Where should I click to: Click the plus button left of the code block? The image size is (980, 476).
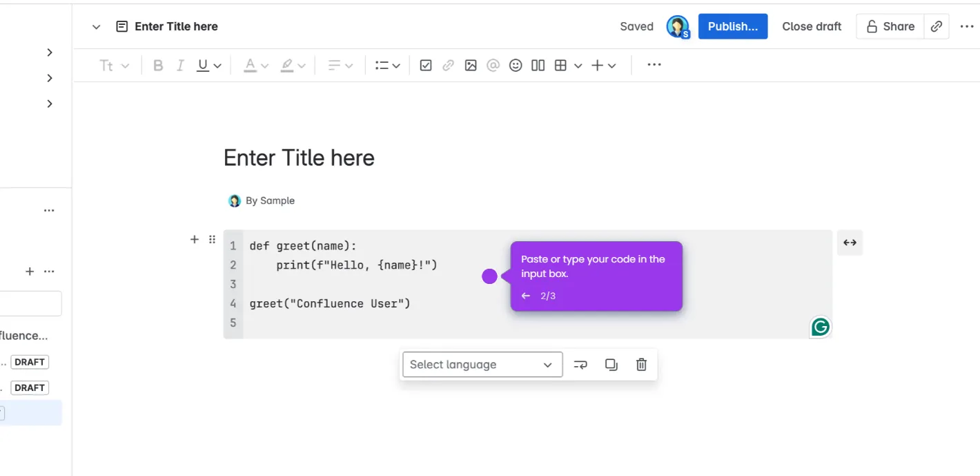(195, 239)
